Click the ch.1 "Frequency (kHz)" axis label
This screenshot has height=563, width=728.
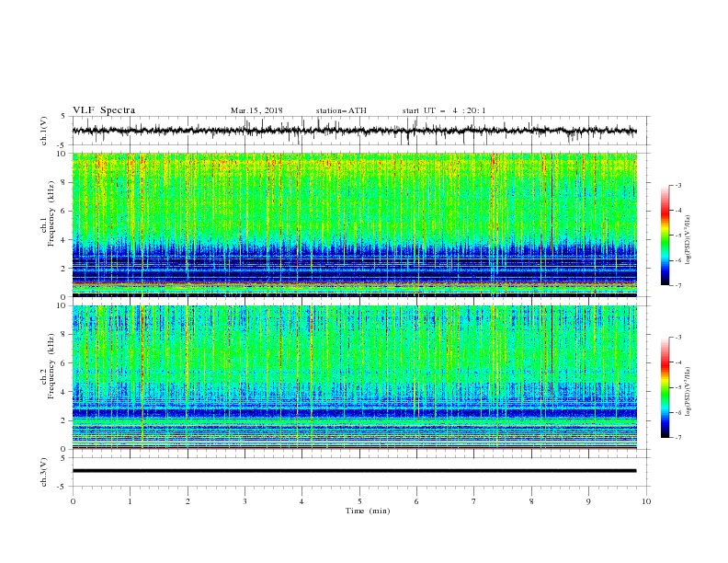pyautogui.click(x=51, y=213)
